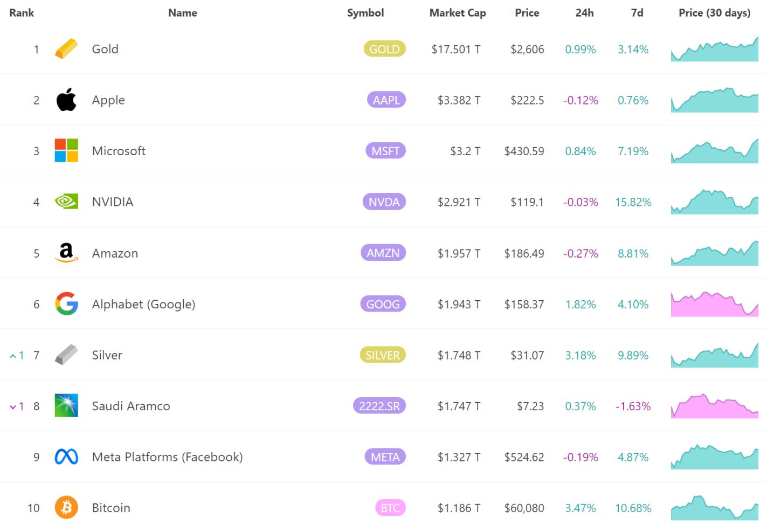Click the AMZN symbol badge
The image size is (774, 532).
383,253
